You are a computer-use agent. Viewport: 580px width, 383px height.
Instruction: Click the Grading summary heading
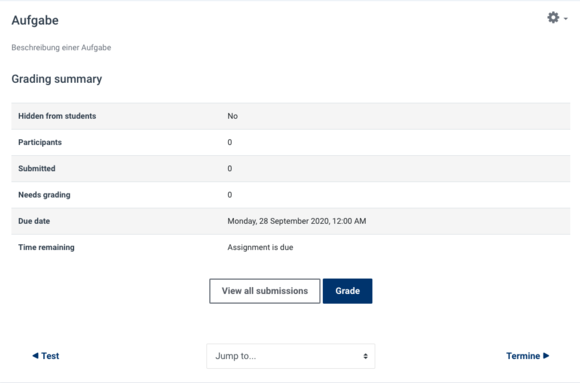coord(57,79)
